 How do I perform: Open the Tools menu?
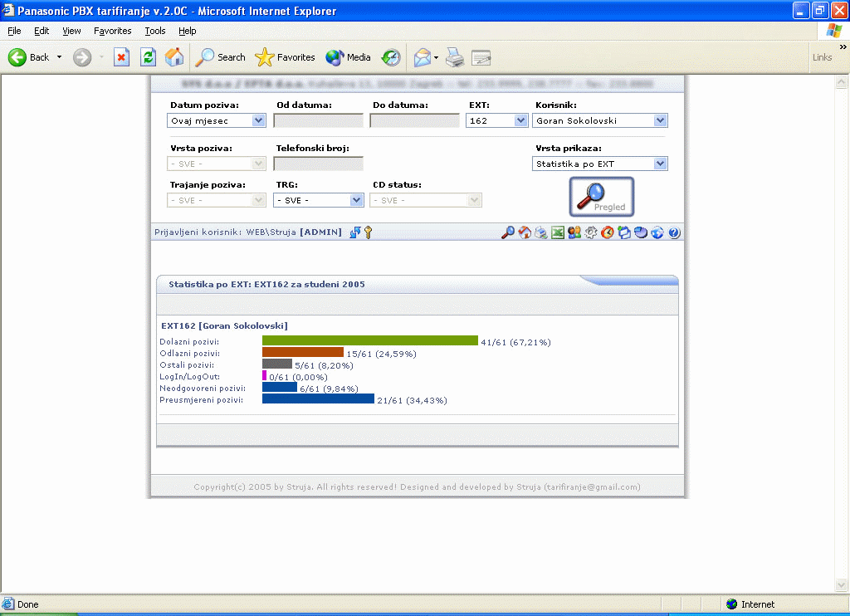(x=155, y=31)
